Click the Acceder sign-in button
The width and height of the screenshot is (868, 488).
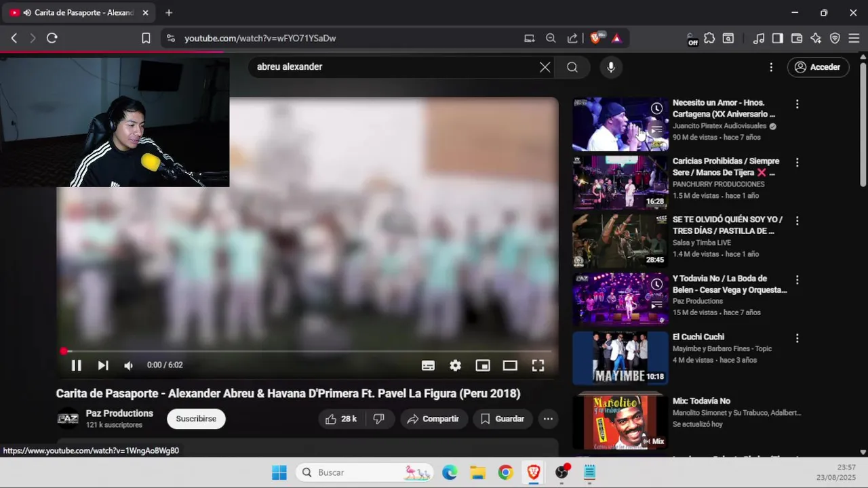(x=818, y=67)
